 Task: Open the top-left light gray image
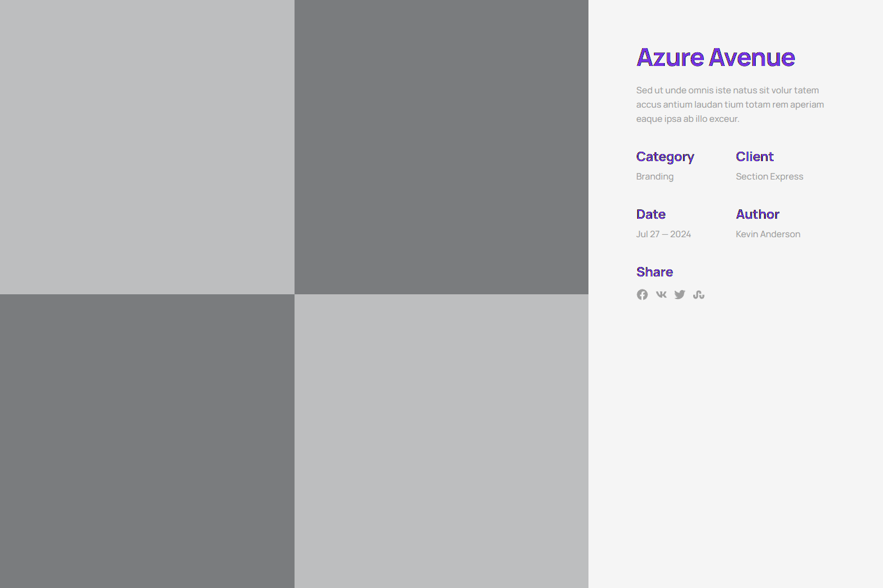(x=147, y=147)
